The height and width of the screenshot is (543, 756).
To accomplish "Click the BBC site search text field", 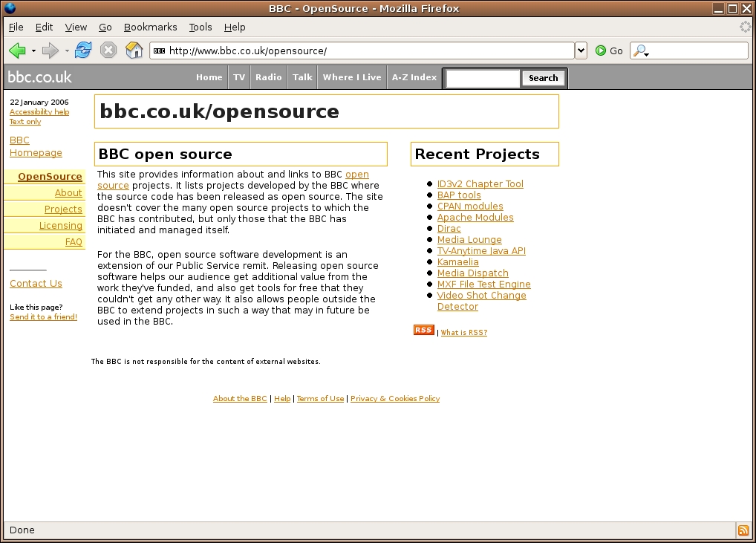I will pyautogui.click(x=483, y=78).
